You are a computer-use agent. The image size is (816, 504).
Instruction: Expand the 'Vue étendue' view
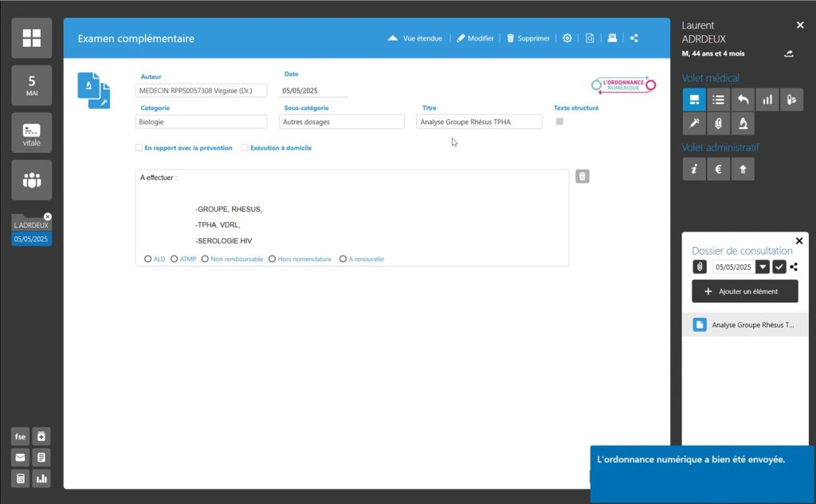(x=415, y=38)
